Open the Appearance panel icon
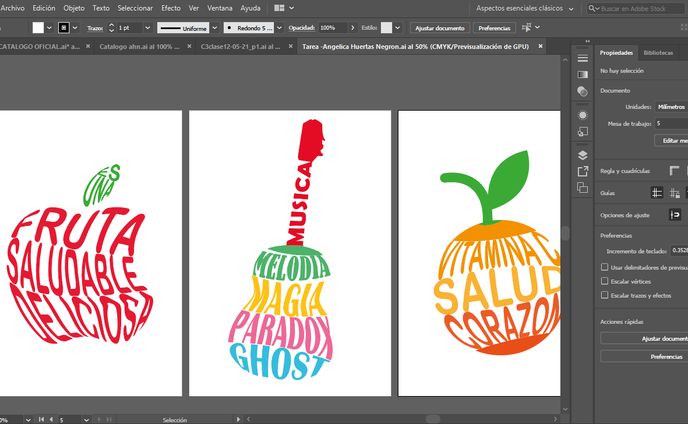This screenshot has height=424, width=688. pos(582,115)
